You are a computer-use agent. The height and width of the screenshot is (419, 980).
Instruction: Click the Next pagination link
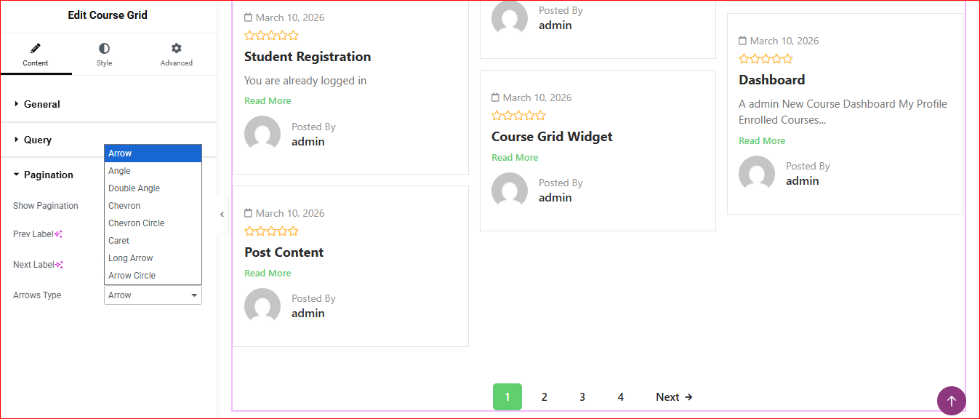[674, 397]
